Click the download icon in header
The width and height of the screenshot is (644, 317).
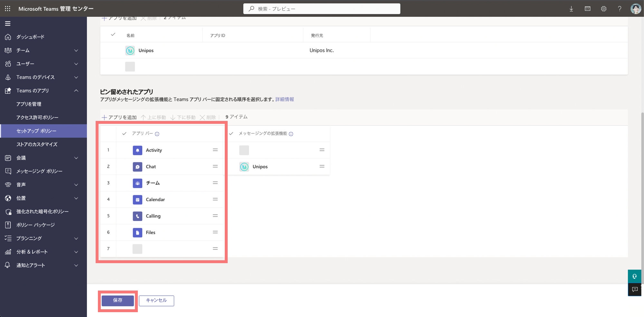(571, 9)
